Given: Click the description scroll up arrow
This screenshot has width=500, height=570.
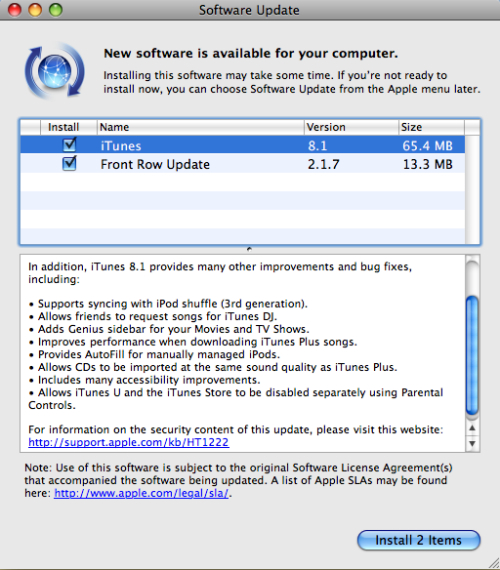Looking at the screenshot, I should point(472,428).
